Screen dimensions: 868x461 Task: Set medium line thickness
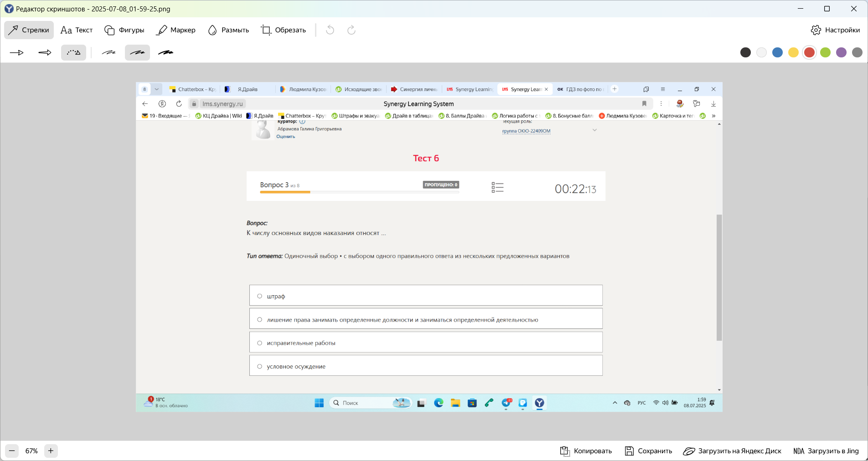(x=137, y=53)
